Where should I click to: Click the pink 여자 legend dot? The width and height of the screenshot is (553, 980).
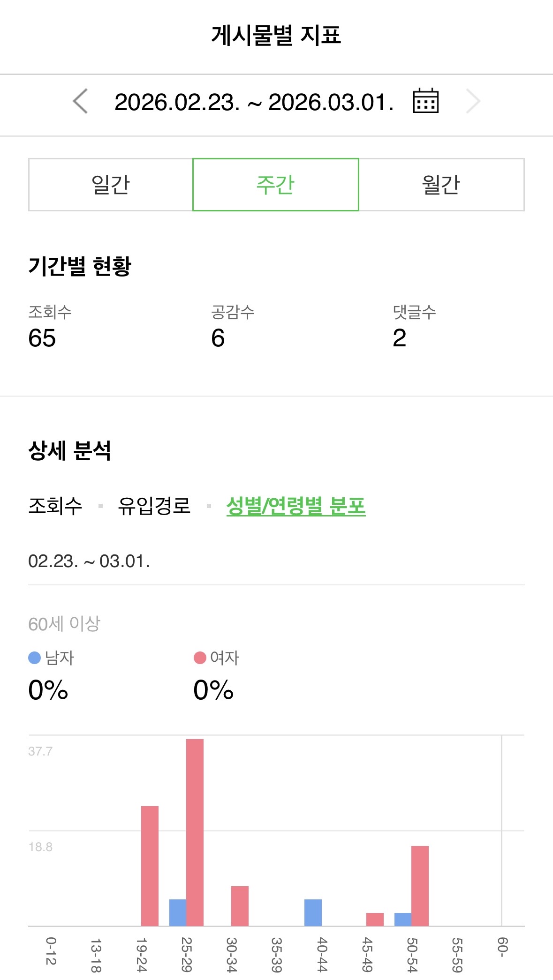(200, 658)
